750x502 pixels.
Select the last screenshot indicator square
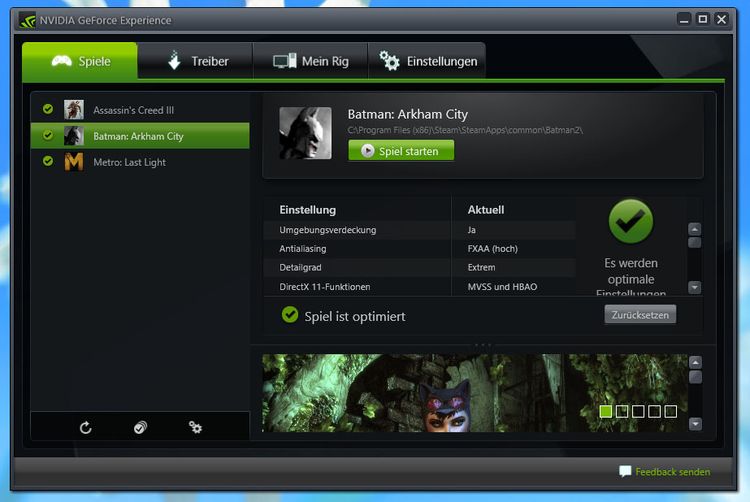click(x=670, y=411)
